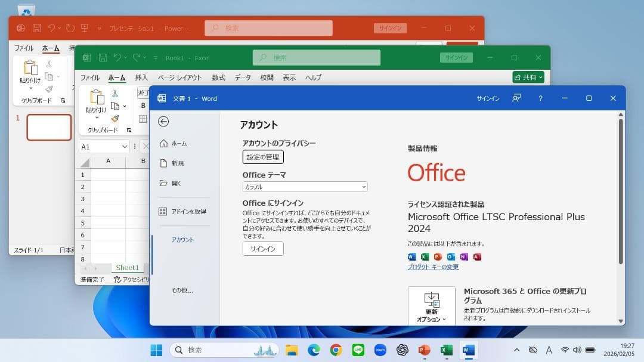The height and width of the screenshot is (362, 644).
Task: Expand the Excel Name Box dropdown showing A1
Action: click(125, 147)
